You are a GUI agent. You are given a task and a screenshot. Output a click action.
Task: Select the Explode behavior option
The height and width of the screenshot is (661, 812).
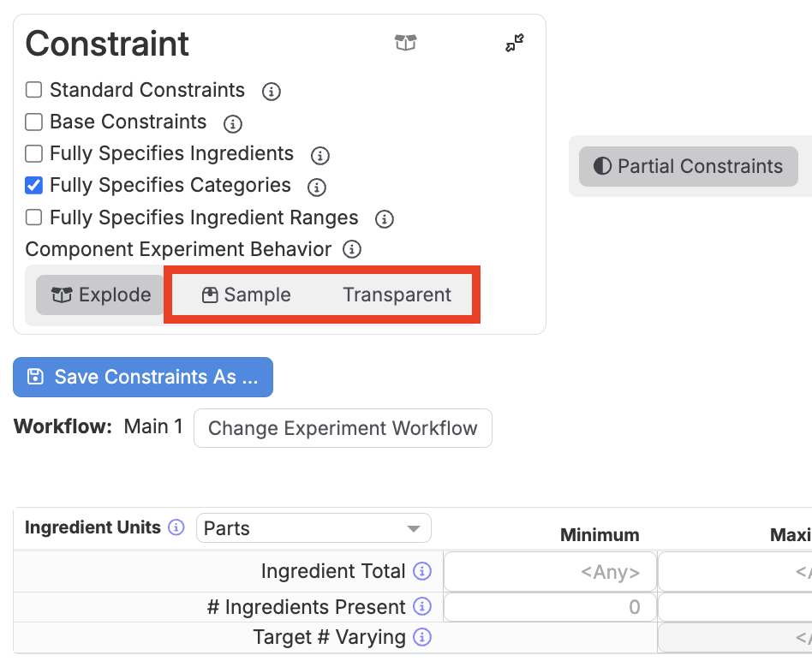pyautogui.click(x=101, y=295)
